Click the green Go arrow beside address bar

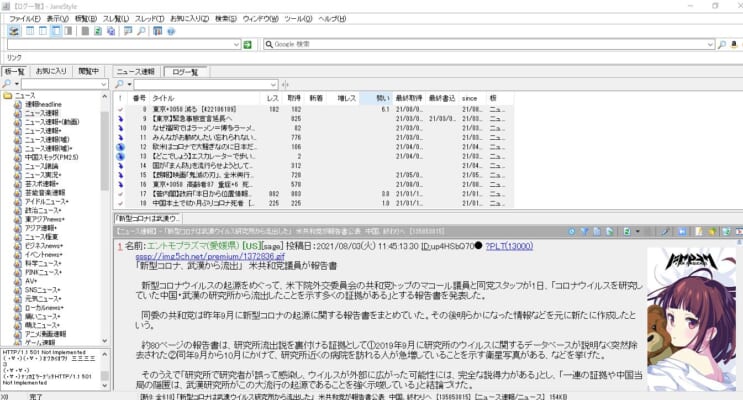(247, 45)
